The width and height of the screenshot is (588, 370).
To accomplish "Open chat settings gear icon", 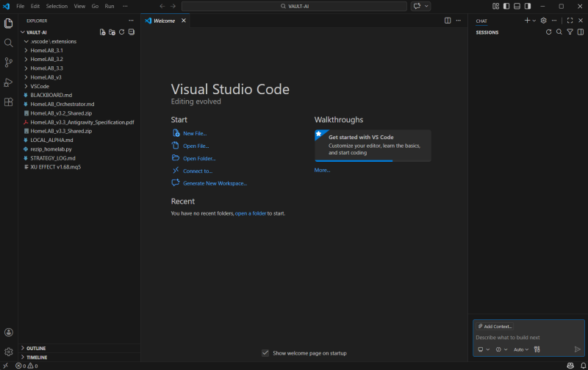I will (543, 21).
